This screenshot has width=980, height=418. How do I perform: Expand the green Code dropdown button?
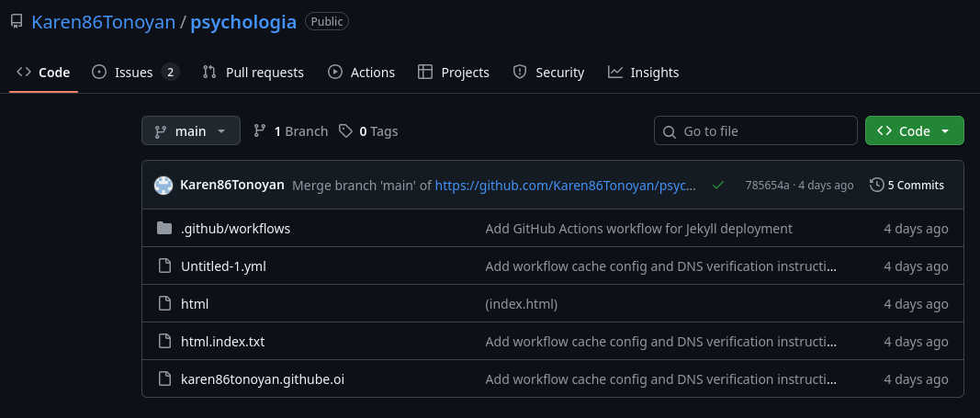[x=914, y=131]
